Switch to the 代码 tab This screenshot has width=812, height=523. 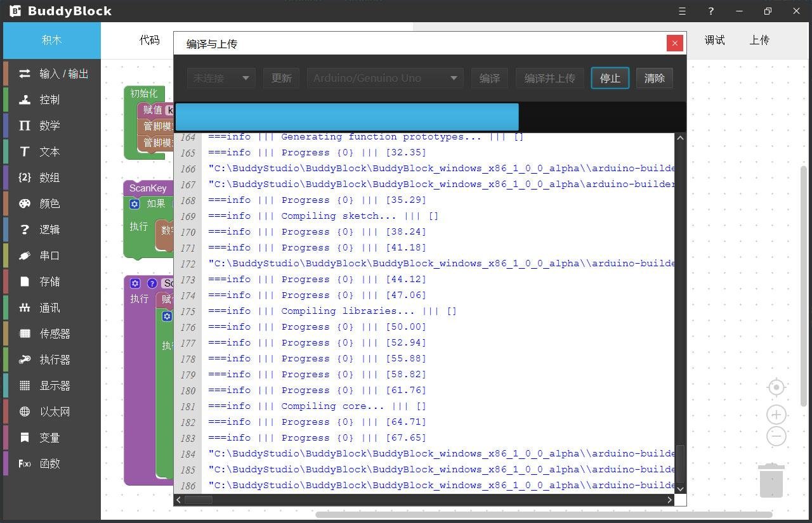[x=150, y=40]
